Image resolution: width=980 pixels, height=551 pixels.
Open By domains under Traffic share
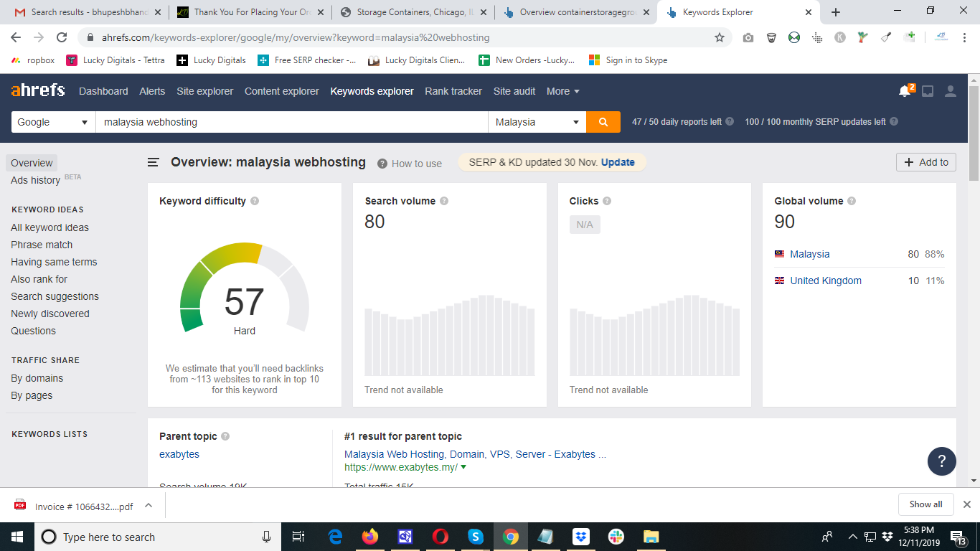(37, 378)
